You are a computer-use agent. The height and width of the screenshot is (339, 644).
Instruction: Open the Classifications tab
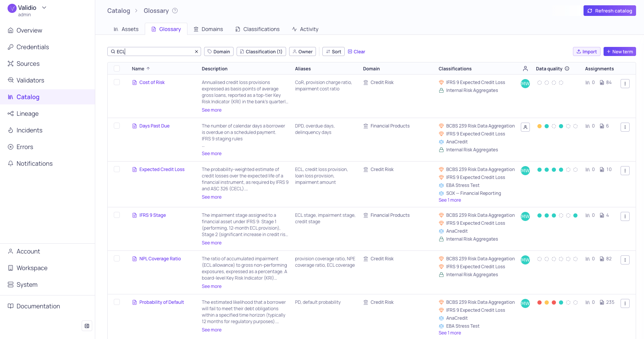click(x=257, y=29)
